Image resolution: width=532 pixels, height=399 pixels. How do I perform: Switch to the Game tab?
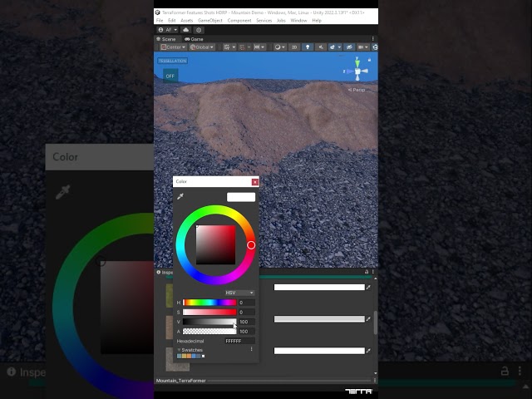194,39
